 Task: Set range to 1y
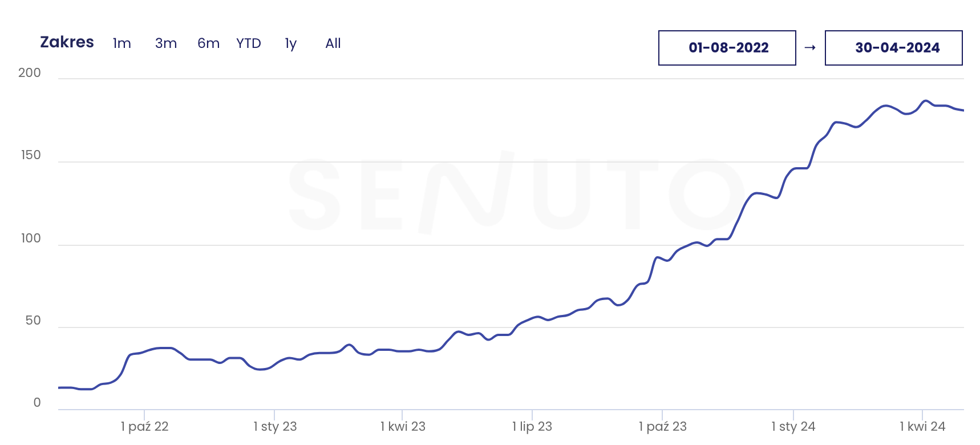click(x=291, y=43)
